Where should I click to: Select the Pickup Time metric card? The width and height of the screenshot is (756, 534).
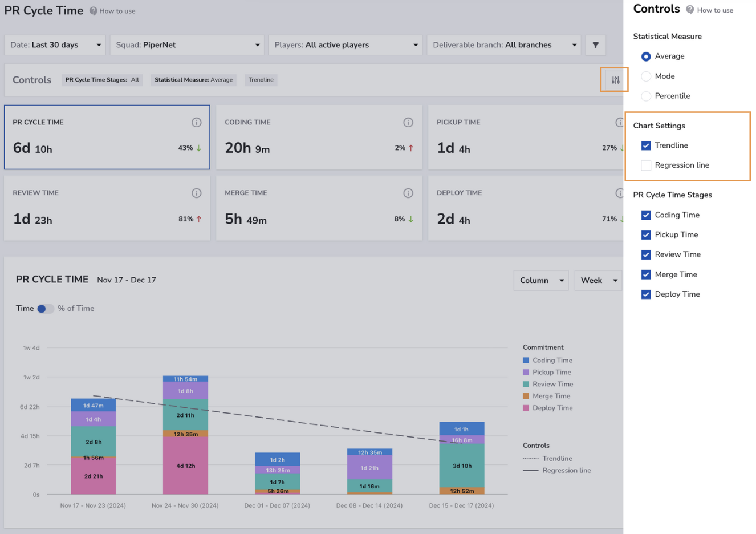tap(525, 137)
